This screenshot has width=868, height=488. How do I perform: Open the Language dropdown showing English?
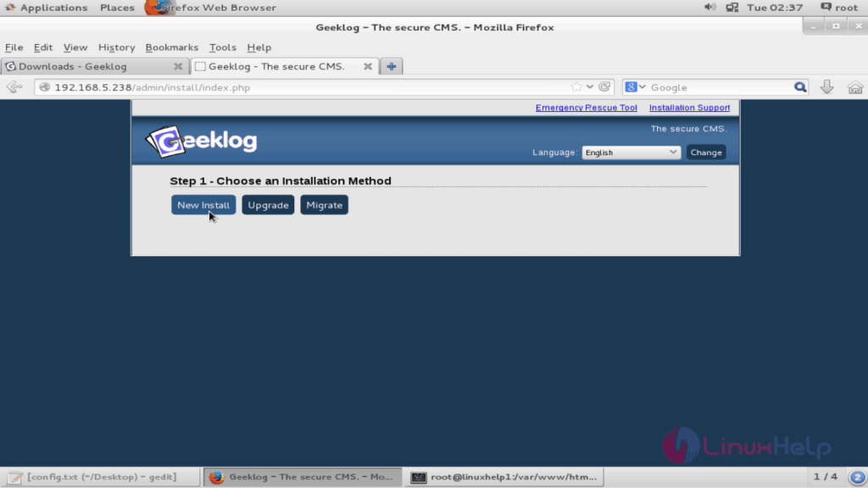coord(631,152)
